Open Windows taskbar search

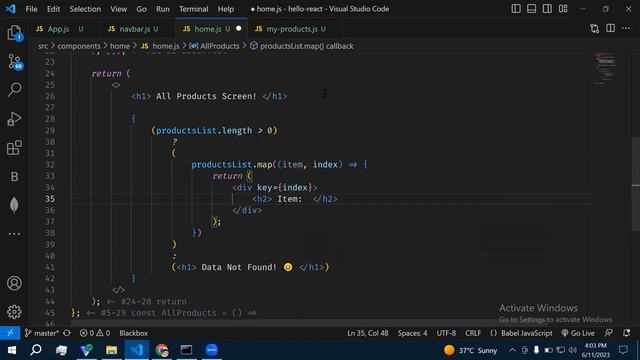coord(36,350)
